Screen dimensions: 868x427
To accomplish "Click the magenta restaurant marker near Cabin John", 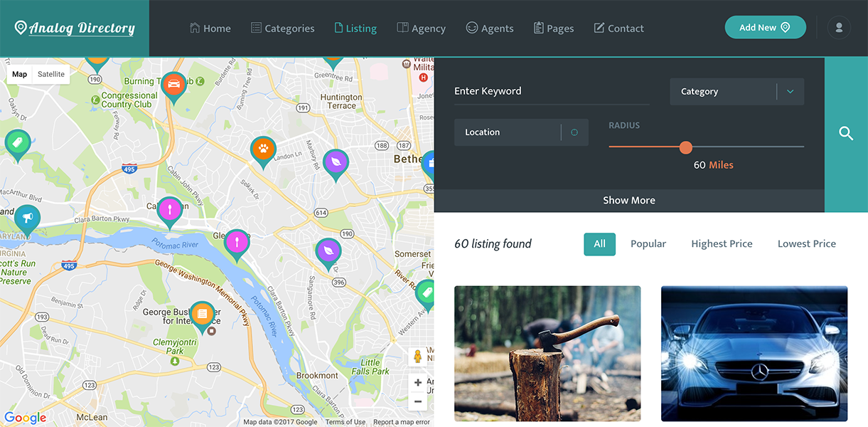I will click(x=170, y=211).
